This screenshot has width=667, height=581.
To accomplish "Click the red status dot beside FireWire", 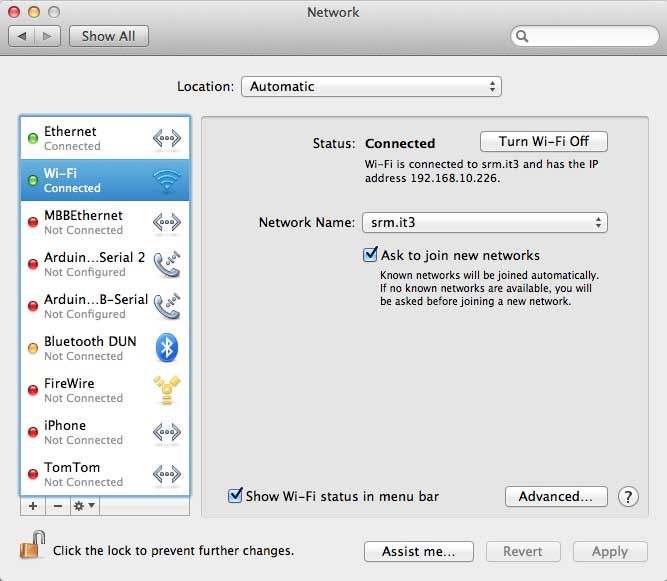I will [33, 390].
